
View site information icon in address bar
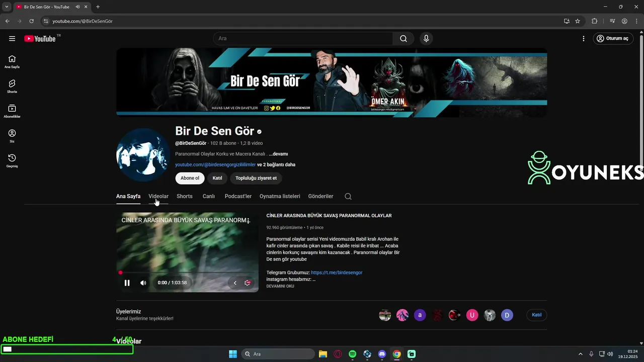(45, 21)
